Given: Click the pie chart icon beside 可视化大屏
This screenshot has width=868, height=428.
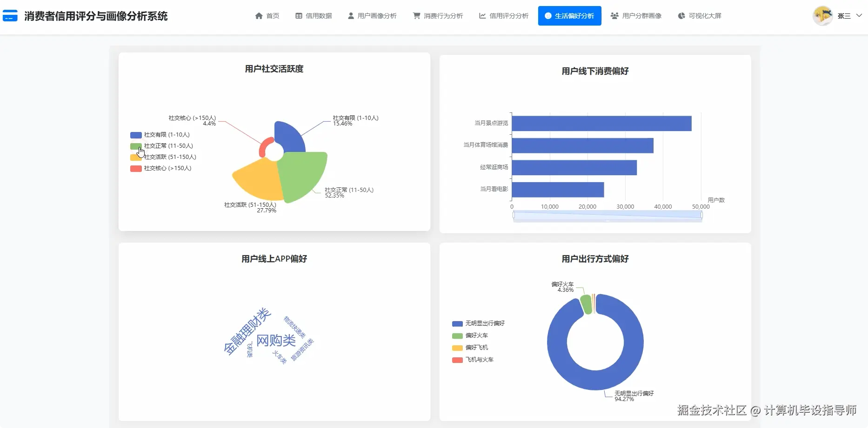Looking at the screenshot, I should pos(681,16).
